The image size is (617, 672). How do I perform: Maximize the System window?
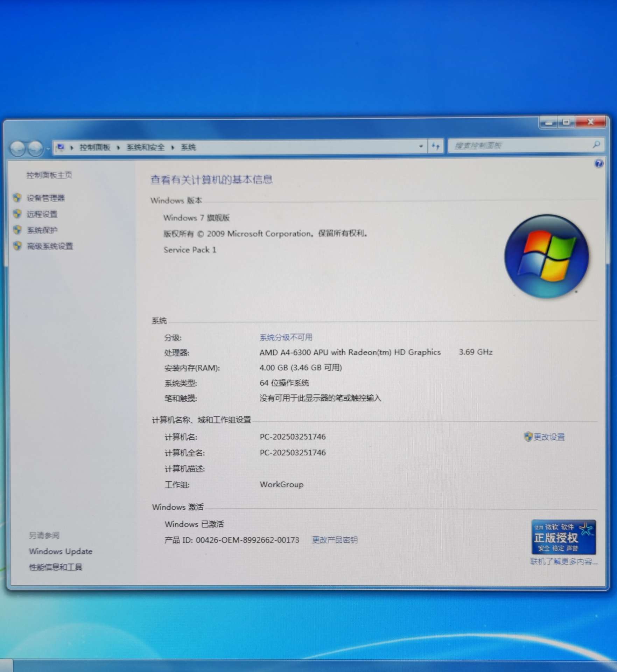tap(566, 122)
